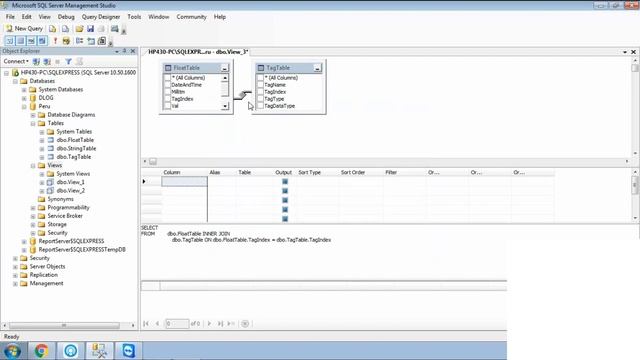The width and height of the screenshot is (640, 360).
Task: Expand the DLOG database node
Action: (x=24, y=98)
